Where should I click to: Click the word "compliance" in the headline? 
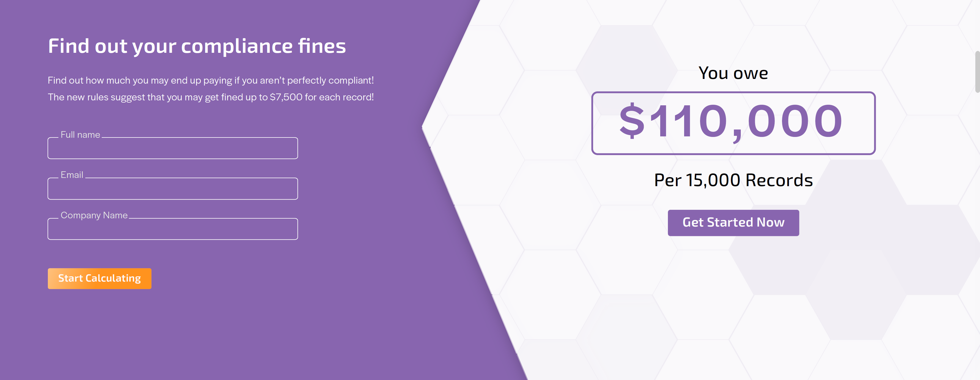click(237, 46)
